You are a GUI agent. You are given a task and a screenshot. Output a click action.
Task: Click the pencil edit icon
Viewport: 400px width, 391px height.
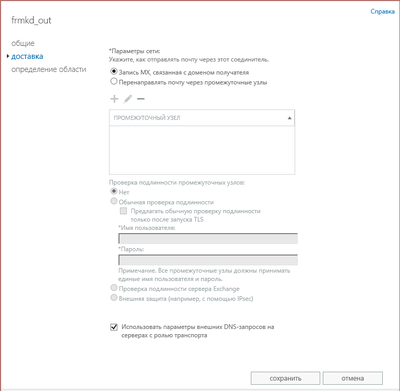coord(128,99)
